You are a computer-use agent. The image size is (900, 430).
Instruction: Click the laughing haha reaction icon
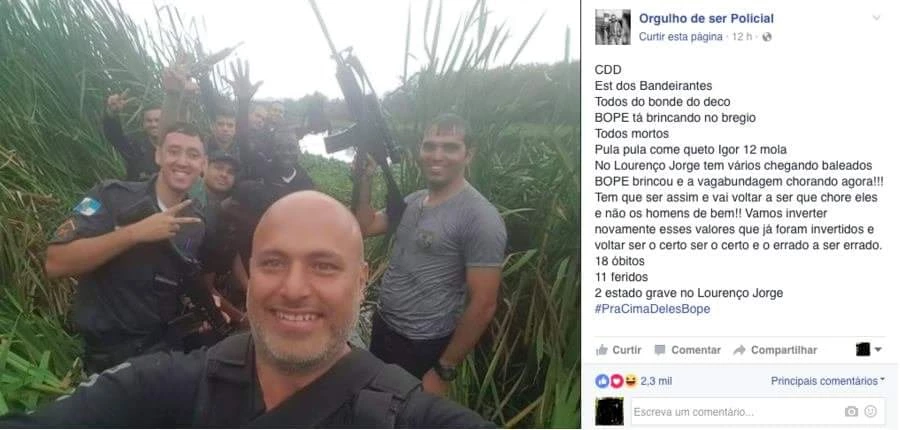(630, 381)
